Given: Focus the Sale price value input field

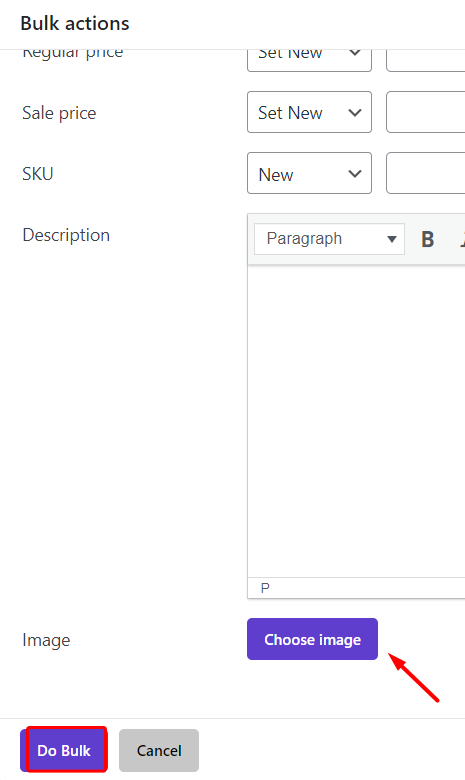Looking at the screenshot, I should [426, 112].
